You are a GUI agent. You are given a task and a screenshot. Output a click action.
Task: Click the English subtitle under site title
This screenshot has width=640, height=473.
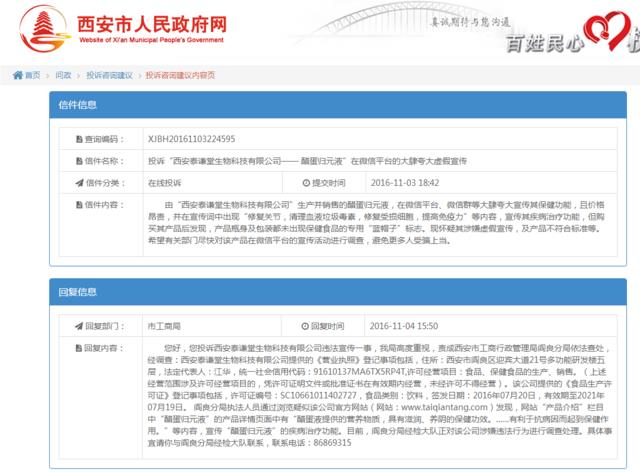tap(151, 40)
